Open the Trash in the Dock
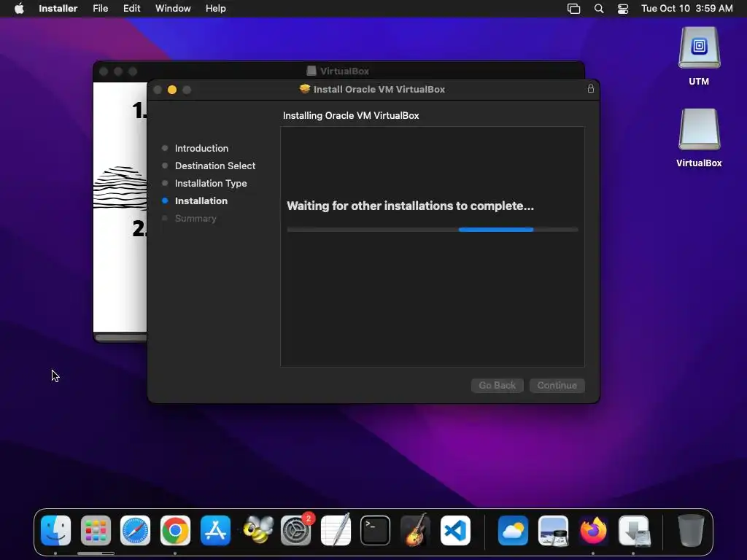Viewport: 747px width, 560px height. [x=691, y=531]
